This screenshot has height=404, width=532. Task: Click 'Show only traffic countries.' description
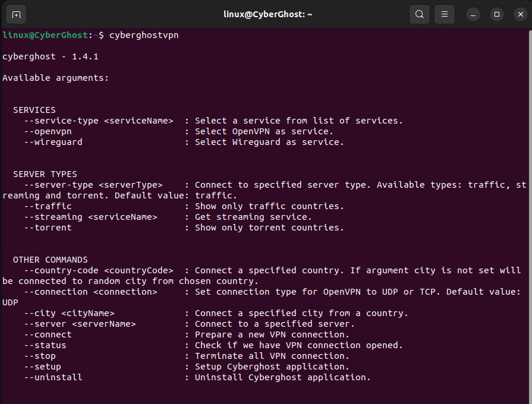[269, 206]
